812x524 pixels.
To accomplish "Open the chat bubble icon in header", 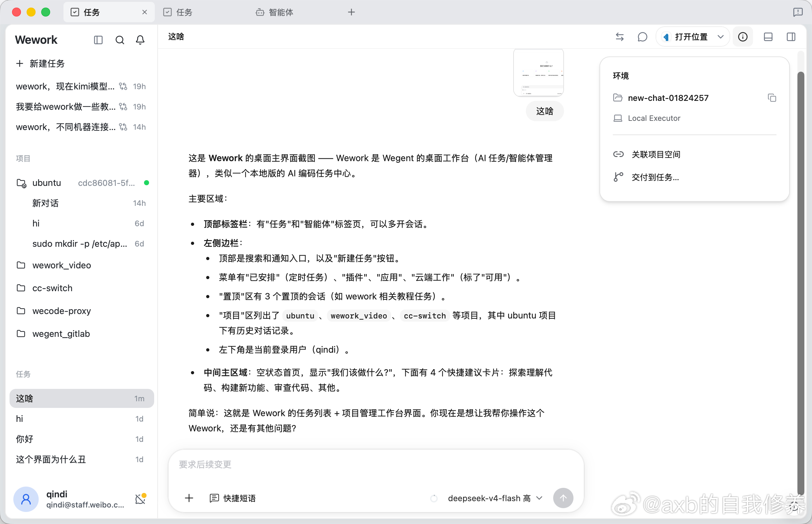I will 642,37.
